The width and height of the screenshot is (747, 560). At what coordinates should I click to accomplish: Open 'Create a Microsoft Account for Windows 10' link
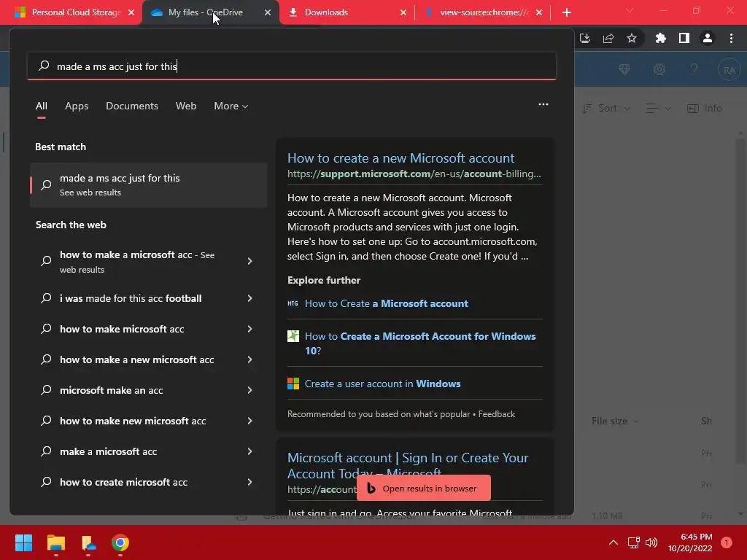pos(420,343)
